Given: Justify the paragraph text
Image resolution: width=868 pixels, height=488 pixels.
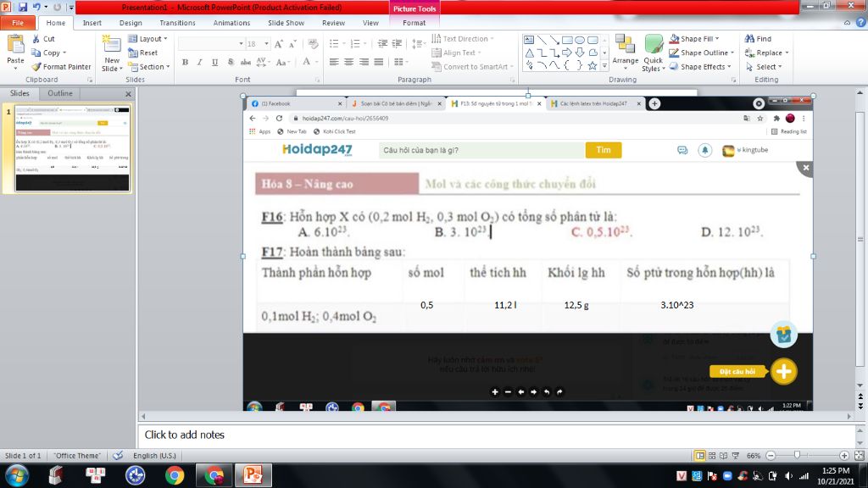Looking at the screenshot, I should (379, 62).
